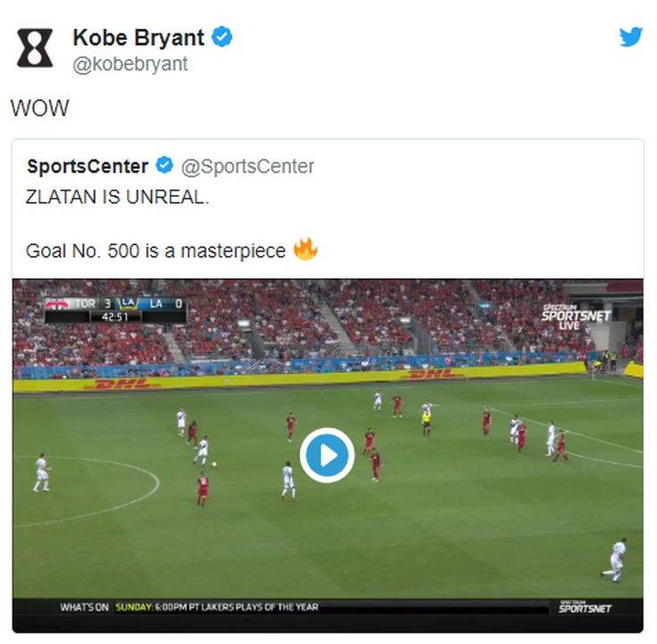Click the Spectrum SportsNet Live watermark

pyautogui.click(x=576, y=316)
